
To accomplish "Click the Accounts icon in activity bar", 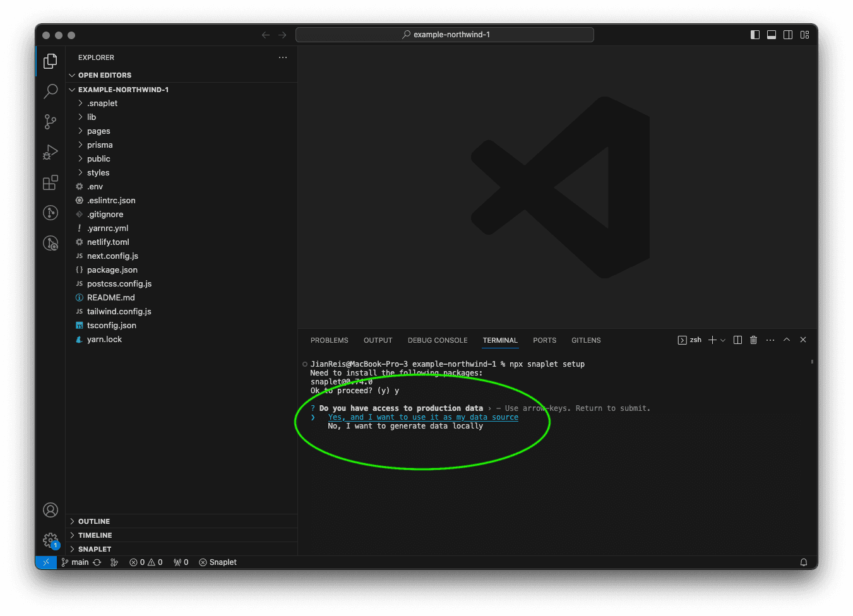I will point(51,510).
